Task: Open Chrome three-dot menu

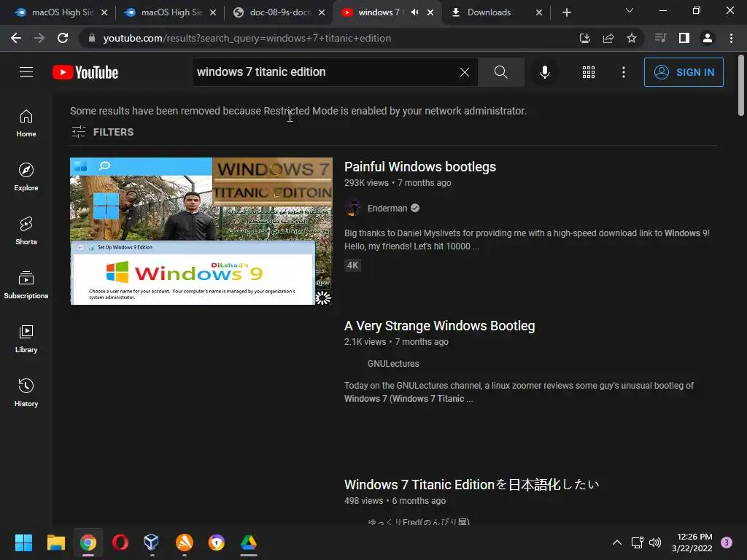Action: coord(731,38)
